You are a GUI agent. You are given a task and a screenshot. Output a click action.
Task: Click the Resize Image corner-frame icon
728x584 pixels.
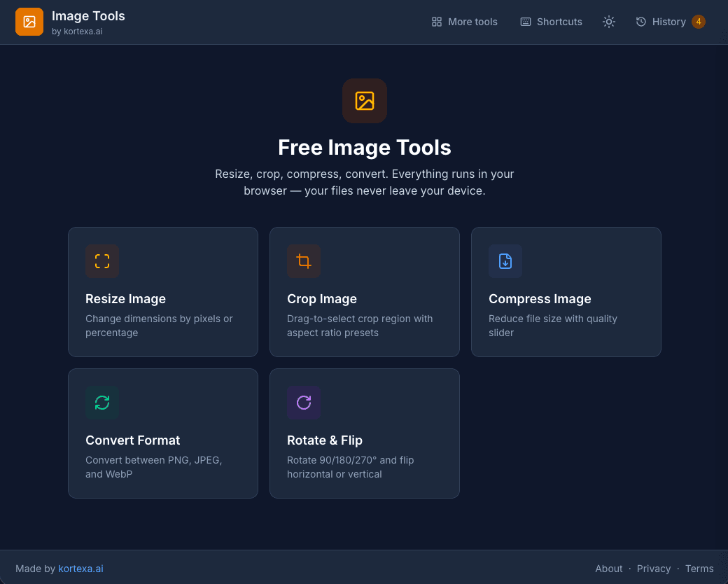(101, 261)
